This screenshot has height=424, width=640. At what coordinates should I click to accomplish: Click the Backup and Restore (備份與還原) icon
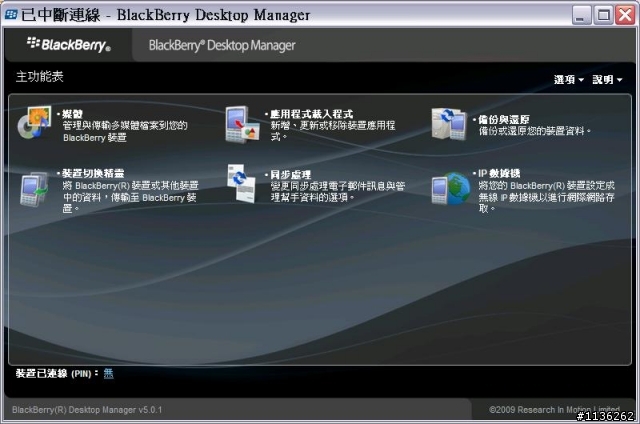click(x=449, y=124)
